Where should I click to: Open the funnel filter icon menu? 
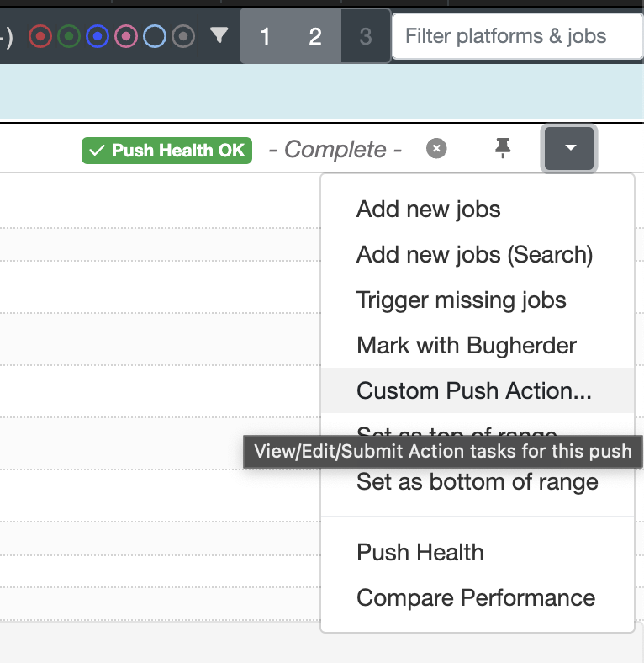point(219,35)
